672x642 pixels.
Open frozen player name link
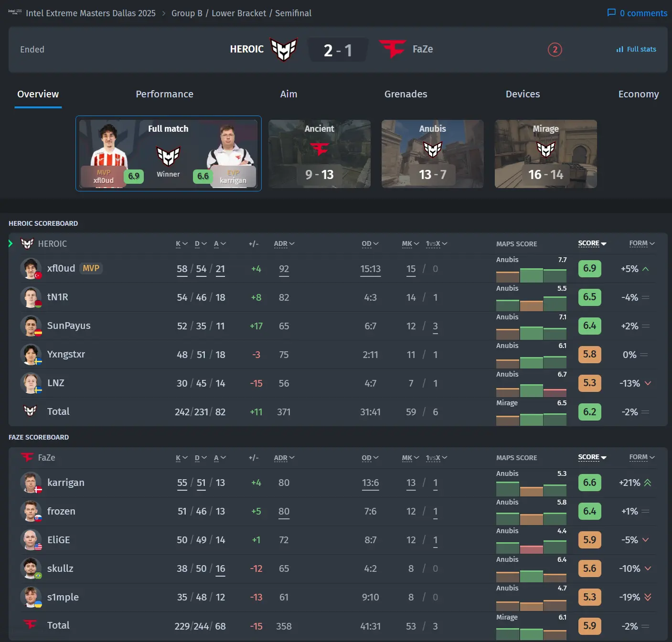click(61, 511)
